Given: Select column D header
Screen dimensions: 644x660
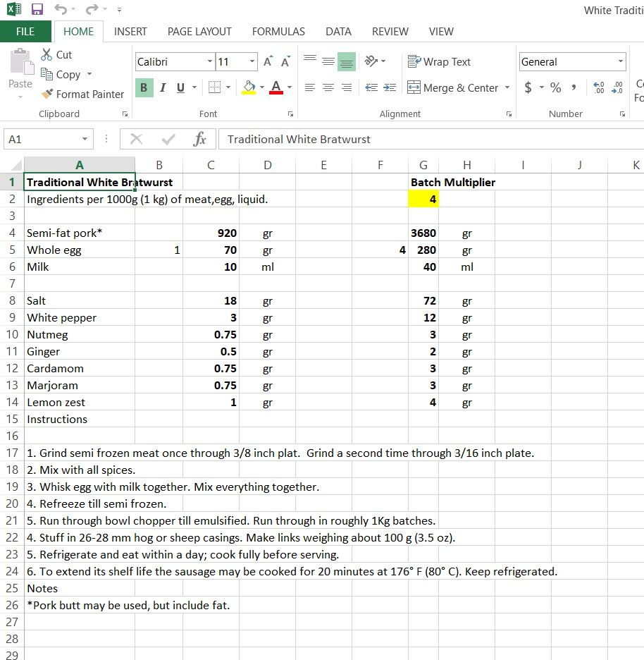Looking at the screenshot, I should pos(268,165).
